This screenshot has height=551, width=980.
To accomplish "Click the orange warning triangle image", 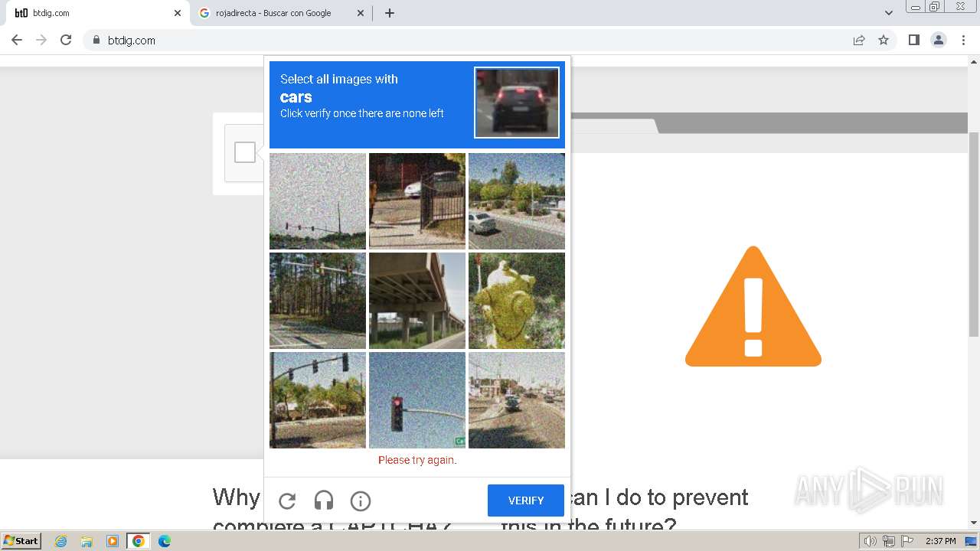I will click(753, 306).
